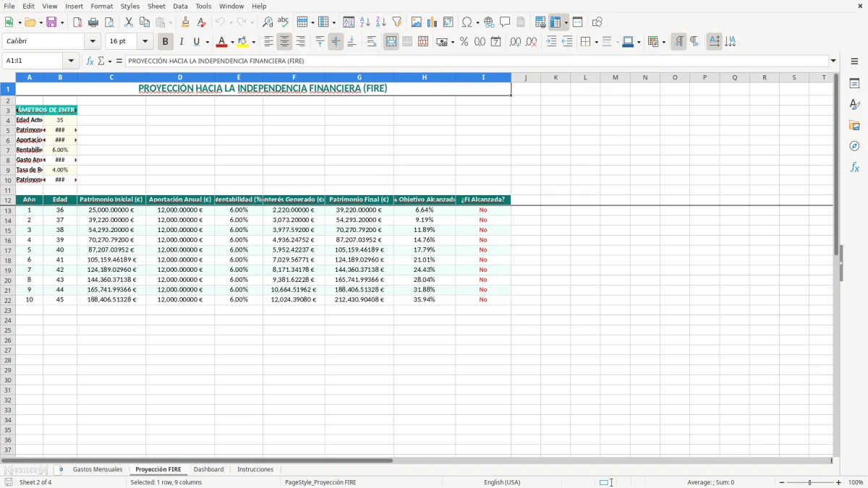The image size is (868, 488).
Task: Click the Print icon
Action: [93, 22]
